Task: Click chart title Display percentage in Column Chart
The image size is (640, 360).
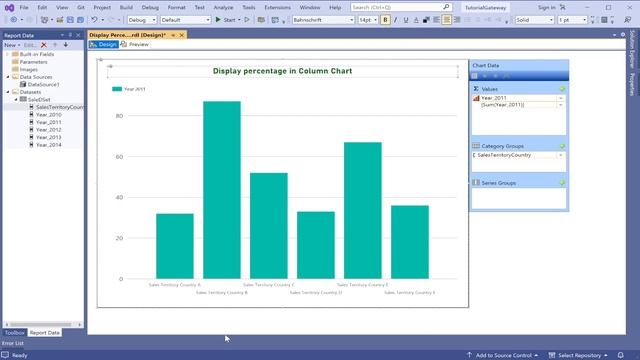Action: pyautogui.click(x=282, y=71)
